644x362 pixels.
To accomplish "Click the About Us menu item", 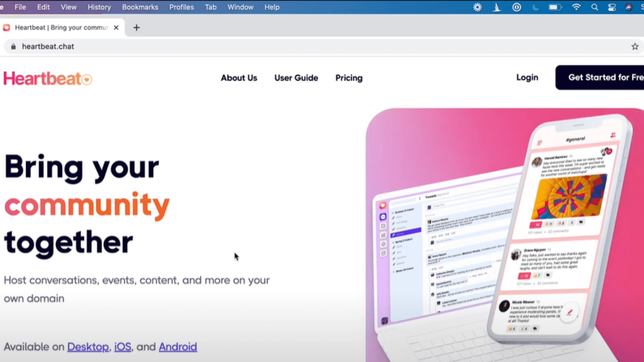I will click(x=239, y=78).
